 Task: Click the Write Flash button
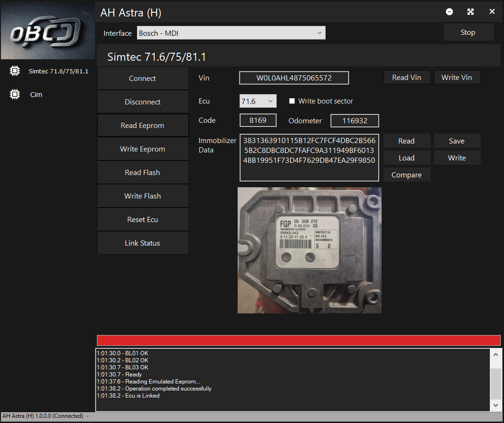tap(143, 196)
